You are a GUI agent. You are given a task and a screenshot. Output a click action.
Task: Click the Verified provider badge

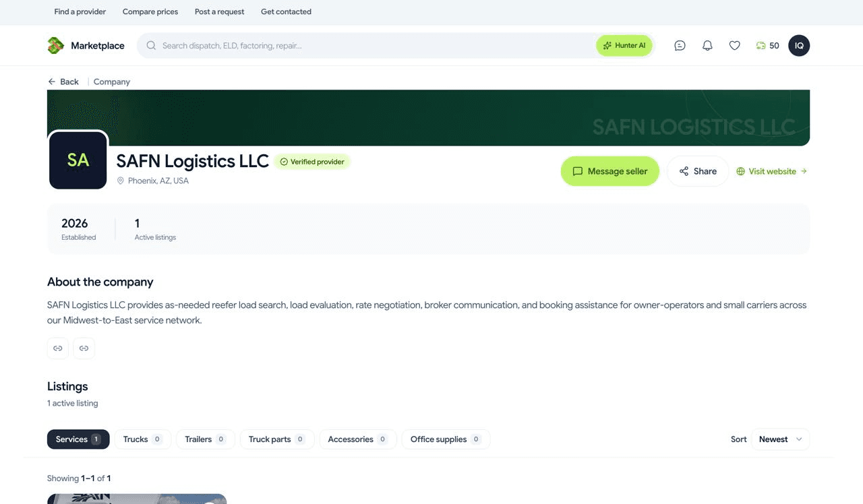point(312,162)
